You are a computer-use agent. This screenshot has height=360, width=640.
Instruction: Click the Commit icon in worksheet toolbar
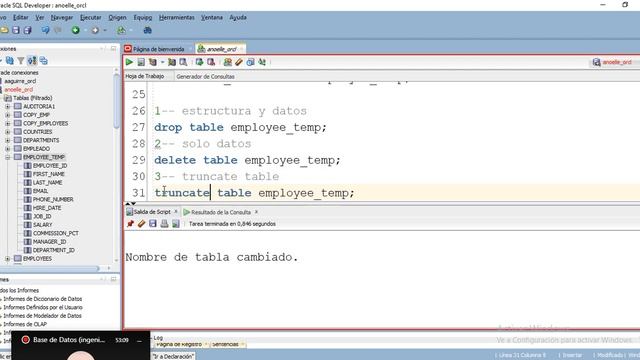tap(199, 62)
